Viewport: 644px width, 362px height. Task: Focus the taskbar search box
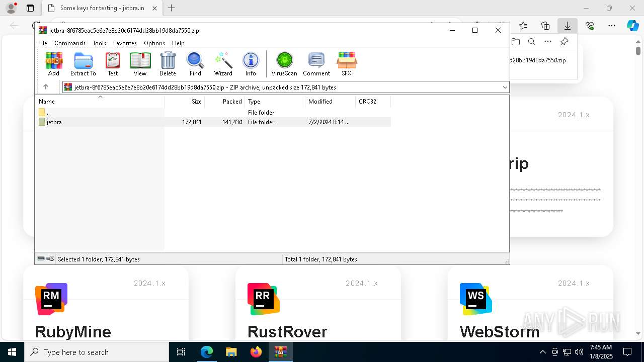click(x=97, y=352)
